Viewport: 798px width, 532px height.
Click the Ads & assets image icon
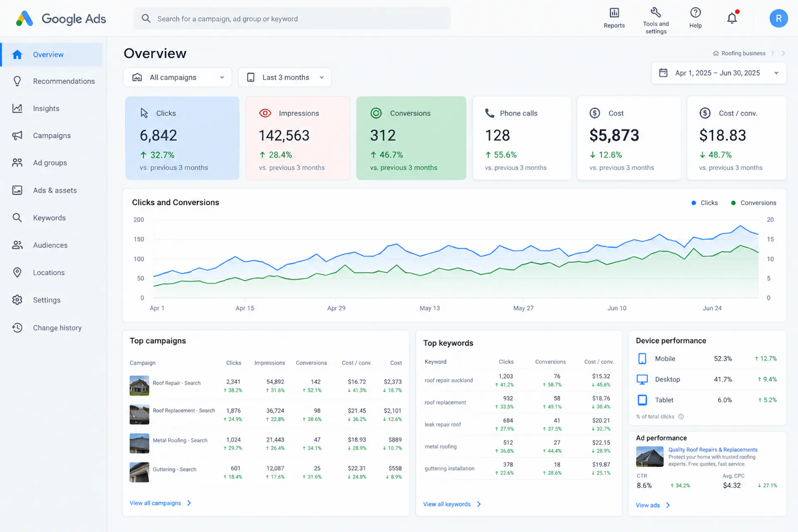tap(17, 190)
